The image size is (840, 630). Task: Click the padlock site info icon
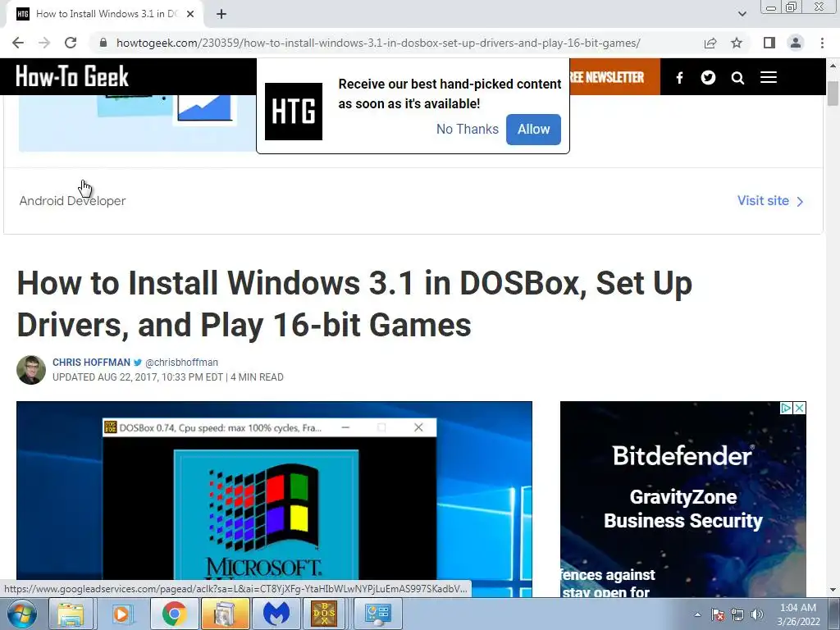pyautogui.click(x=103, y=43)
